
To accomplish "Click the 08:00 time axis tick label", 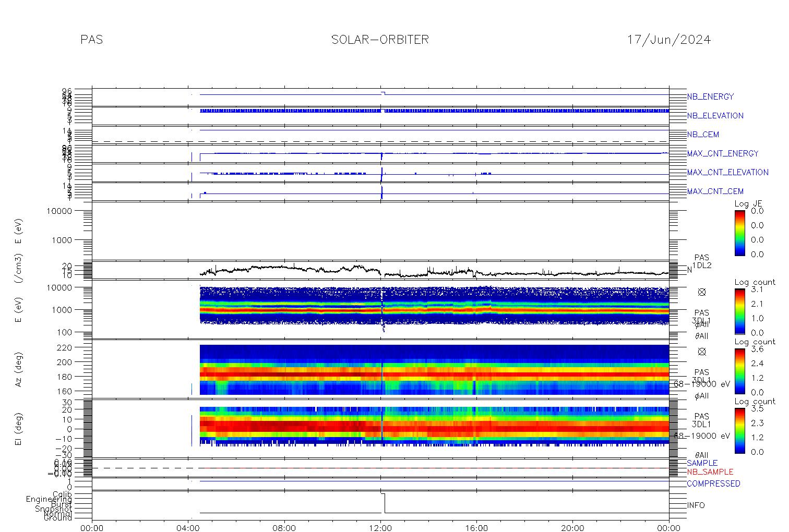I will point(284,528).
